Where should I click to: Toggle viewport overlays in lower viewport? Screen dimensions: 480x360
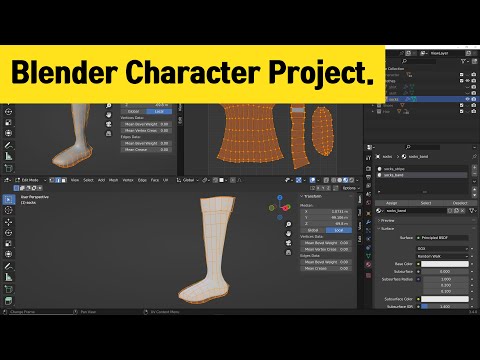click(312, 180)
